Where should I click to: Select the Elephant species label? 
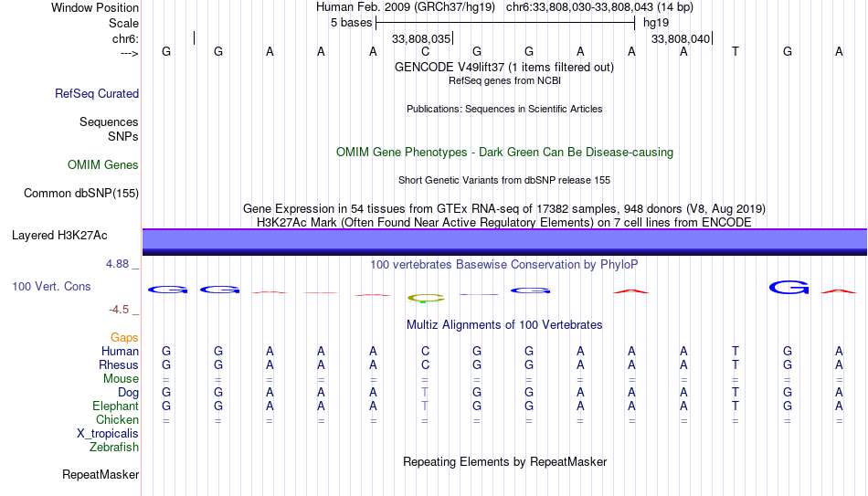pos(116,406)
